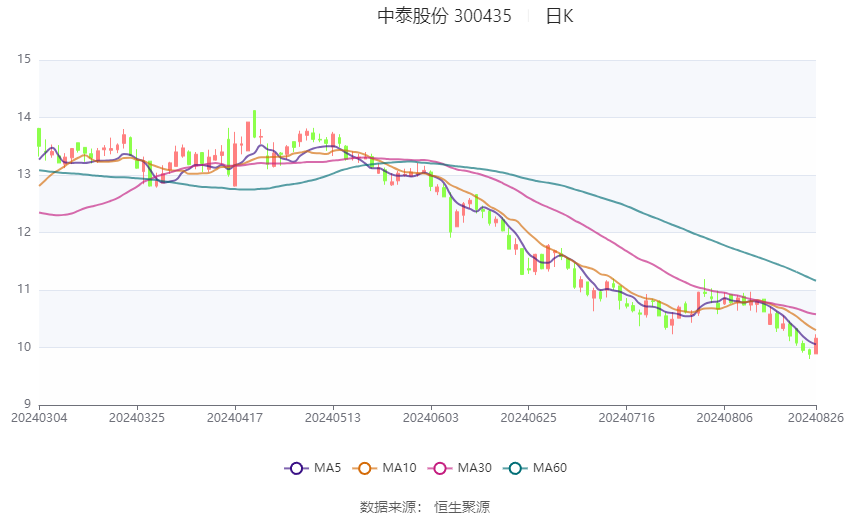Click the 11 price axis label
This screenshot has height=517, width=850.
coord(24,289)
